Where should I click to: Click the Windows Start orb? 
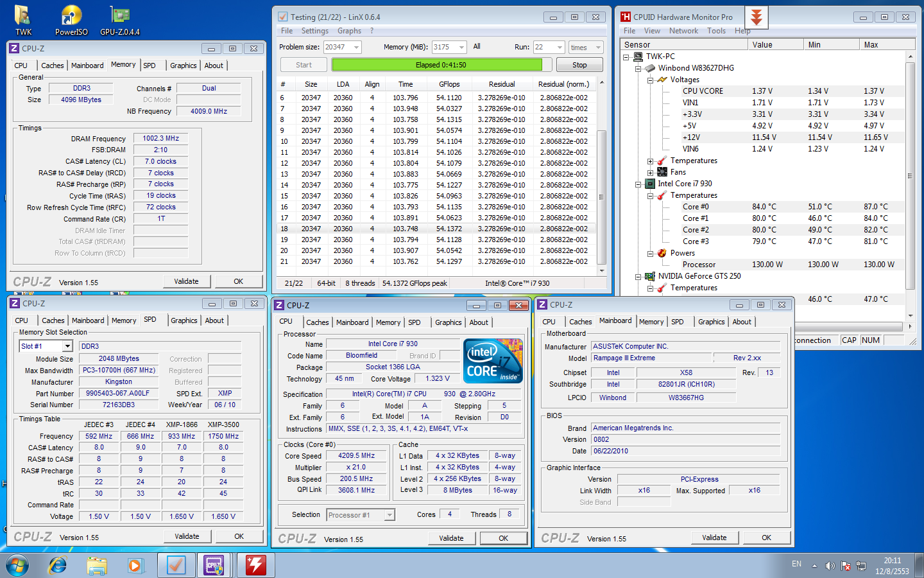tap(18, 565)
